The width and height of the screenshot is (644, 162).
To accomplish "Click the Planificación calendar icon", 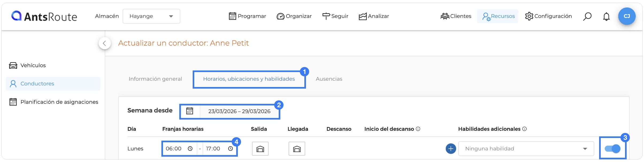I will tap(13, 102).
